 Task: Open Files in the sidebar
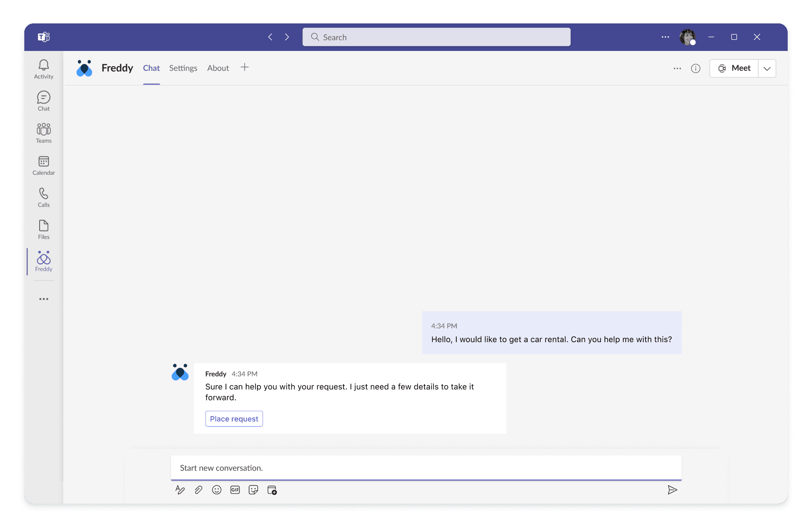click(x=44, y=229)
